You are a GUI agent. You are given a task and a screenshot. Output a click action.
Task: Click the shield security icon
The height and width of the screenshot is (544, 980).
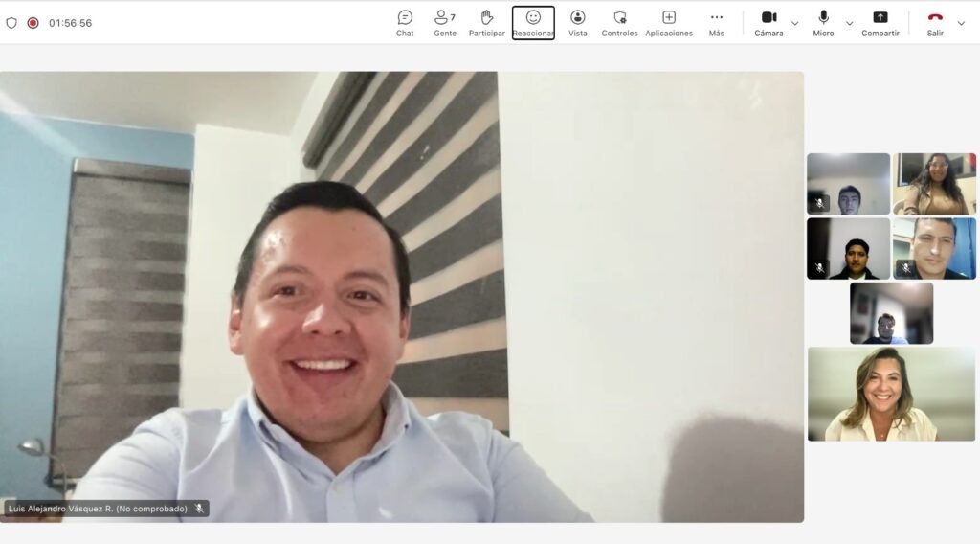(x=11, y=23)
